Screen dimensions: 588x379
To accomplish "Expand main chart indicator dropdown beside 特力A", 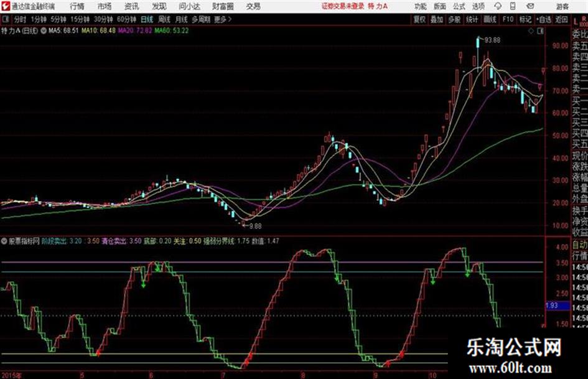I will coord(44,30).
